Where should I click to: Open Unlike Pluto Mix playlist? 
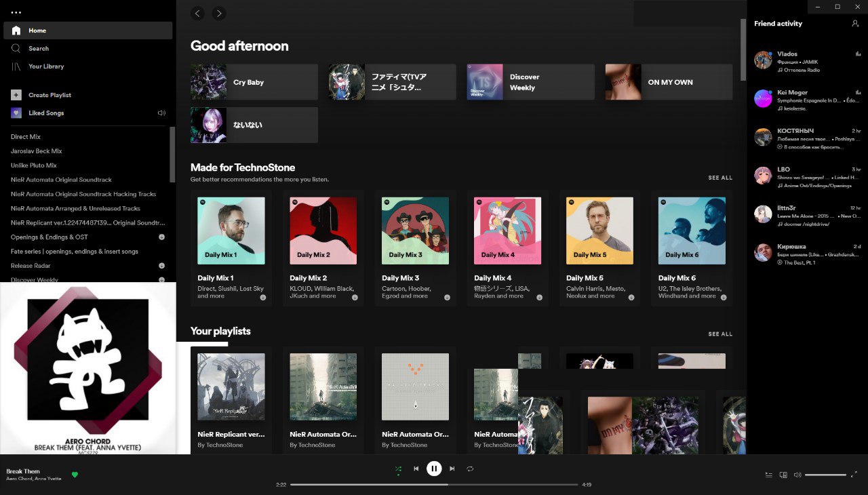[x=34, y=165]
